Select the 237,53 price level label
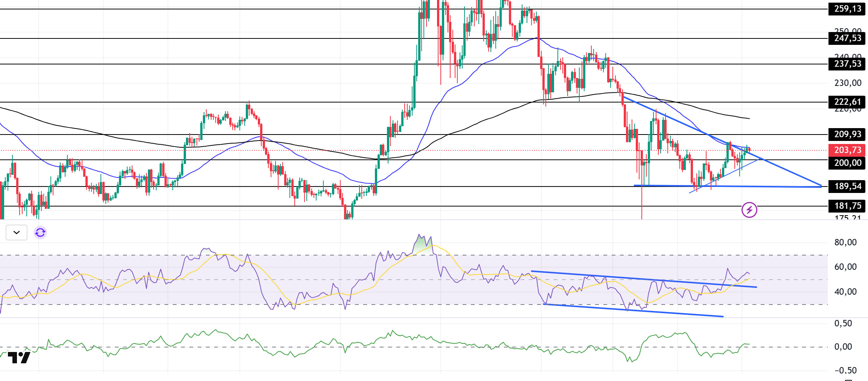Viewport: 868px width, 381px height. point(847,64)
